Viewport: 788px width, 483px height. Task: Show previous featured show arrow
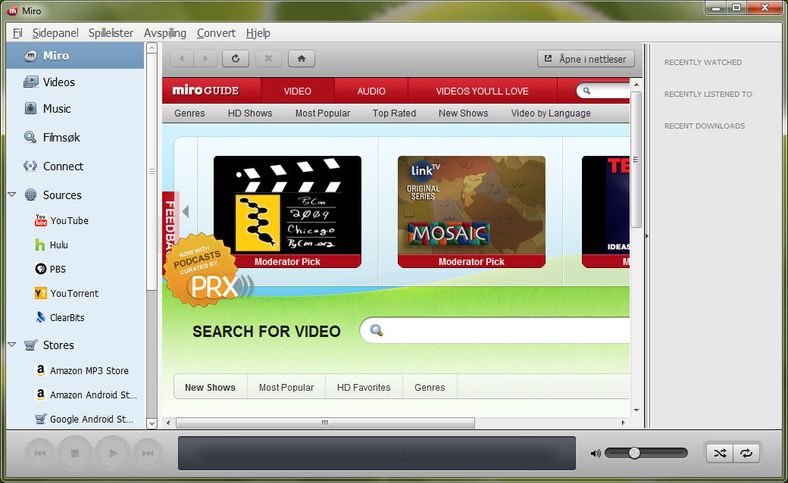point(185,211)
